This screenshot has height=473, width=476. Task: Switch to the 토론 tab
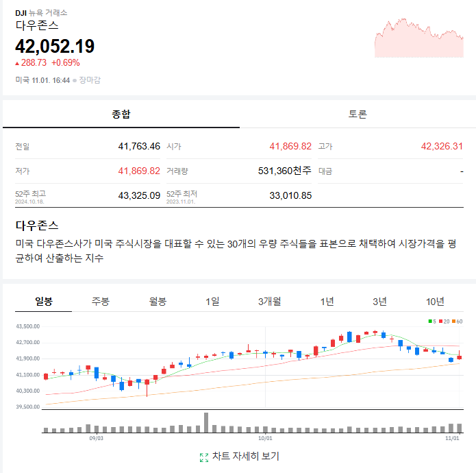358,114
